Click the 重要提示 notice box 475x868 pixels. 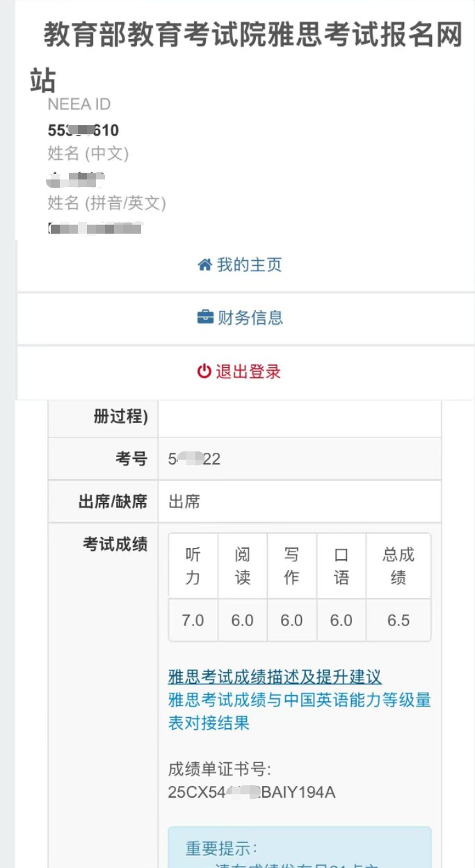(300, 847)
